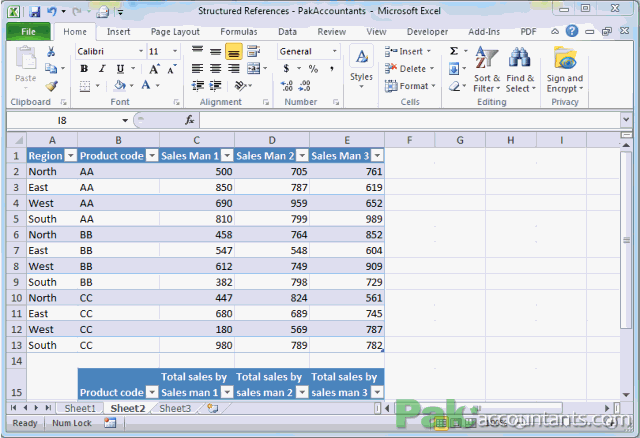
Task: Switch to the Formulas tab
Action: point(239,31)
